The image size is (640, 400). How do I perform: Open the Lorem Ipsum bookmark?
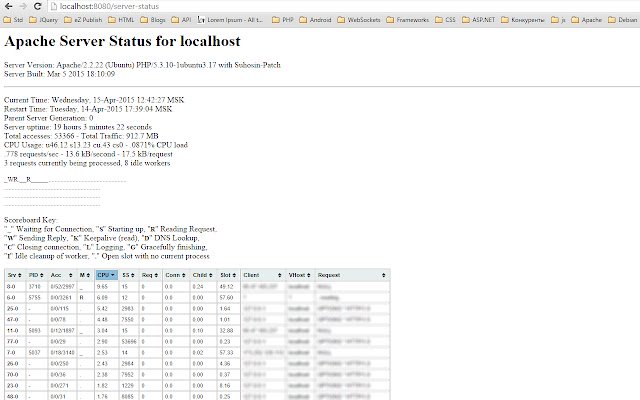[x=231, y=20]
